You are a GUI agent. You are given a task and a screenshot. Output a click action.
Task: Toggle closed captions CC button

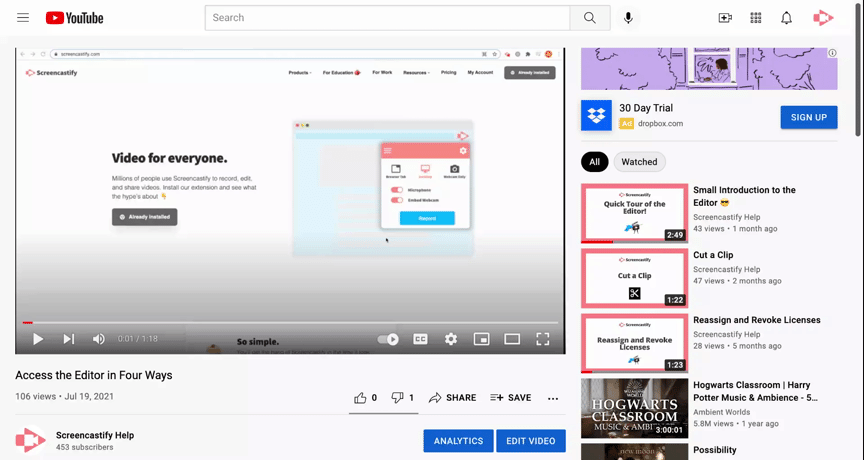coord(421,339)
